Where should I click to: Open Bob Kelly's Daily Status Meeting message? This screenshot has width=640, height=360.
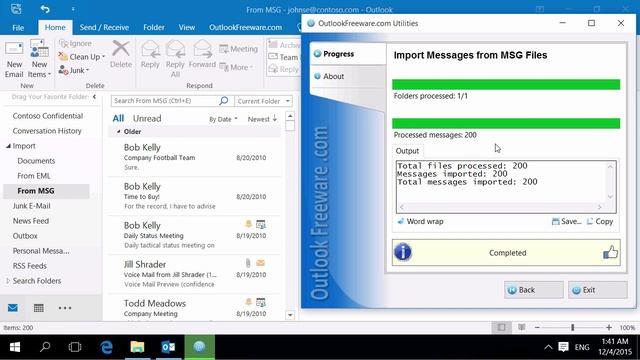tap(195, 235)
